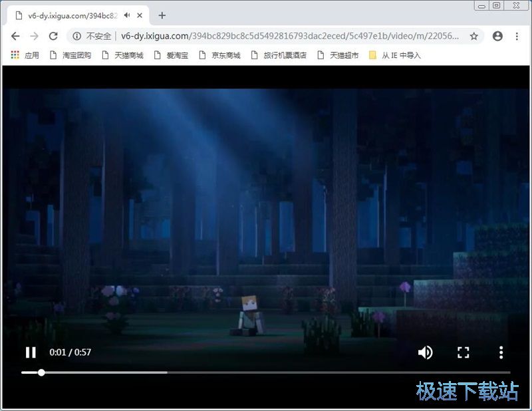Screen dimensions: 532x411
Task: Toggle playback state with the pause control
Action: [31, 352]
